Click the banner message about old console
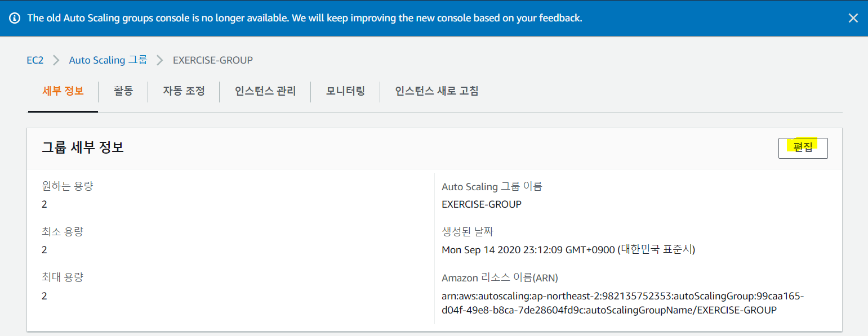 (305, 18)
